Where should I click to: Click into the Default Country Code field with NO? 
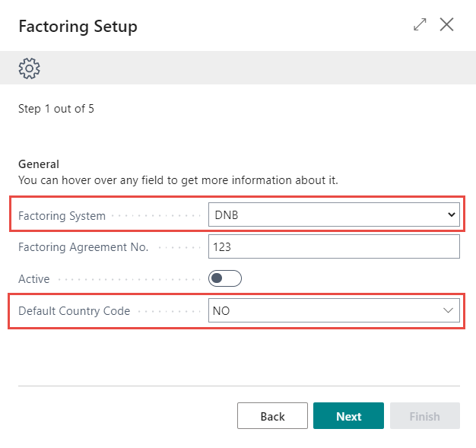pos(319,310)
